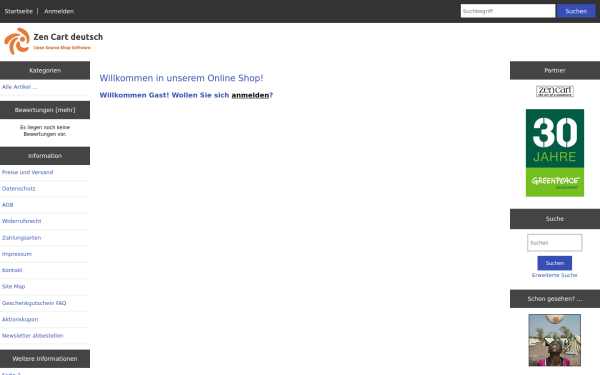Open Preise und Versand page
The height and width of the screenshot is (375, 600).
[28, 172]
